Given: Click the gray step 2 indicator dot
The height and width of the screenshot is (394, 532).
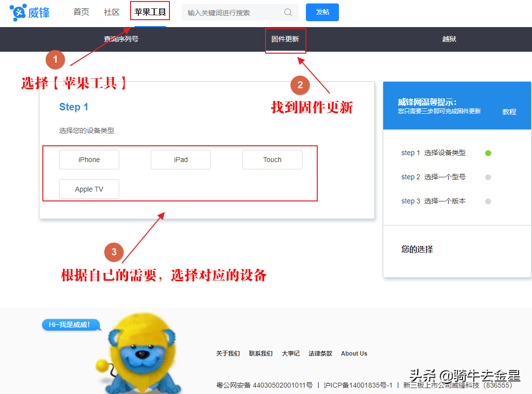Looking at the screenshot, I should [x=488, y=177].
